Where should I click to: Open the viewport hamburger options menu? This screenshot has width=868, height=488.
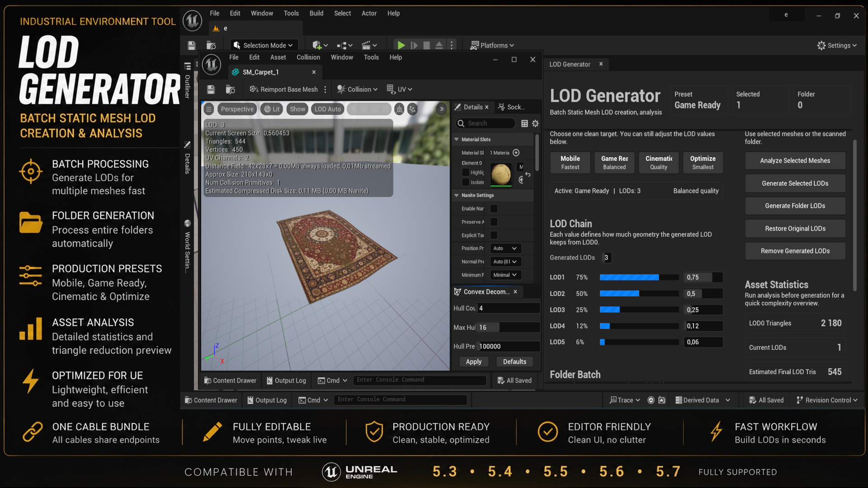point(208,109)
